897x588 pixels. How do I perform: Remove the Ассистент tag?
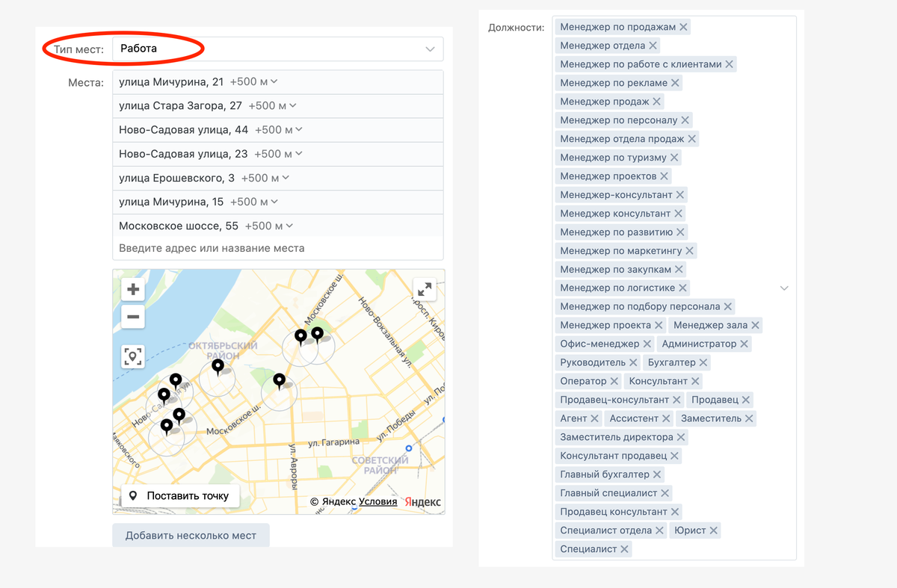666,418
